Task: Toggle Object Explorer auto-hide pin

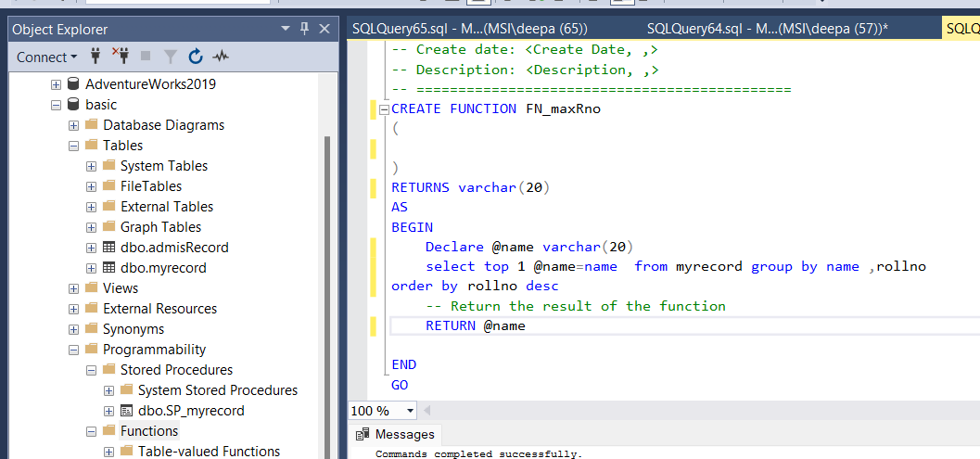Action: [304, 29]
